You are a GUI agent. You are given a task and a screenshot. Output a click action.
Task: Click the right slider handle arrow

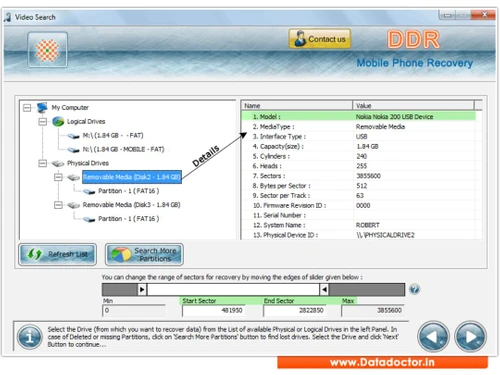click(324, 289)
